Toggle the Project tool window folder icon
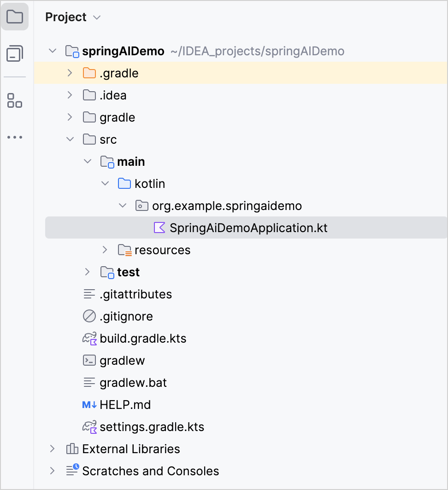This screenshot has width=448, height=490. [15, 16]
